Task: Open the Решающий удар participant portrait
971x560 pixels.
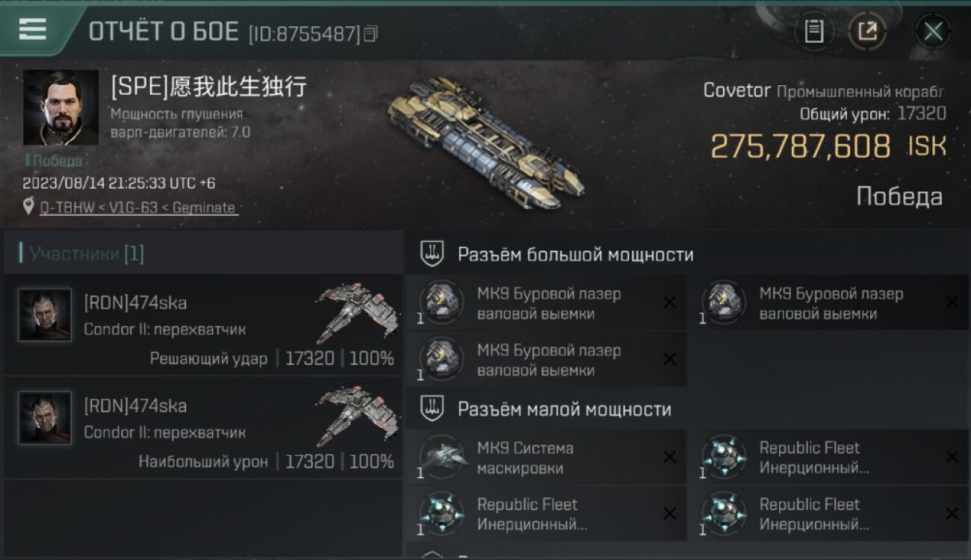Action: pyautogui.click(x=46, y=315)
